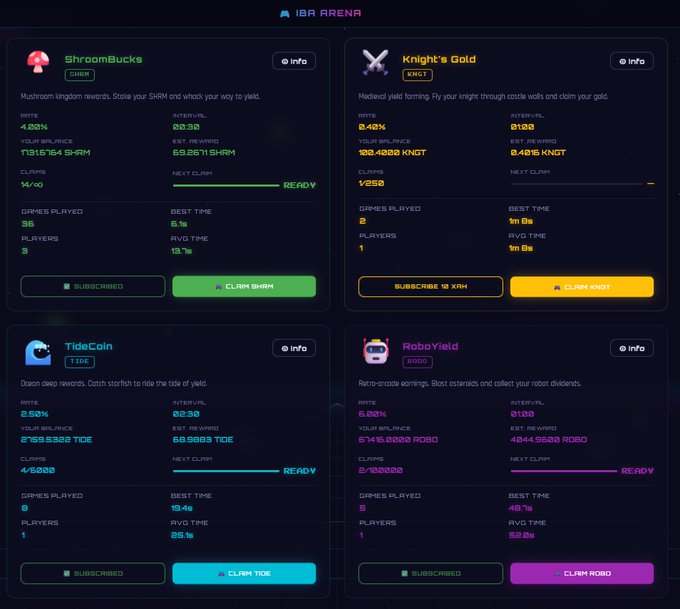
Task: Click the 4044.9600 ROBO estimated reward
Action: tap(548, 440)
